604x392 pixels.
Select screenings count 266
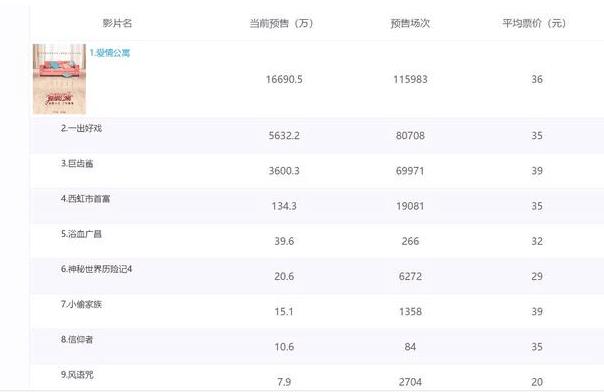coord(410,241)
